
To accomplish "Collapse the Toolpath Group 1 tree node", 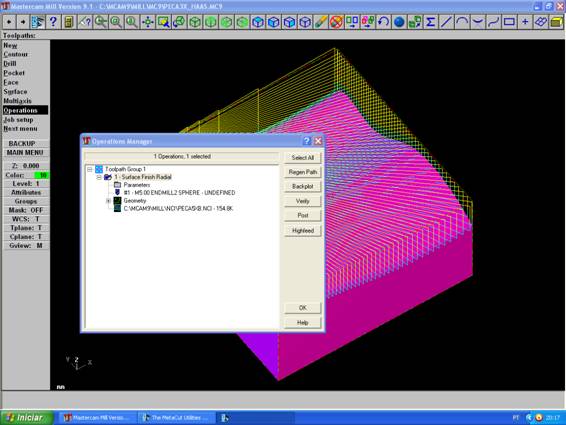I will tap(90, 169).
